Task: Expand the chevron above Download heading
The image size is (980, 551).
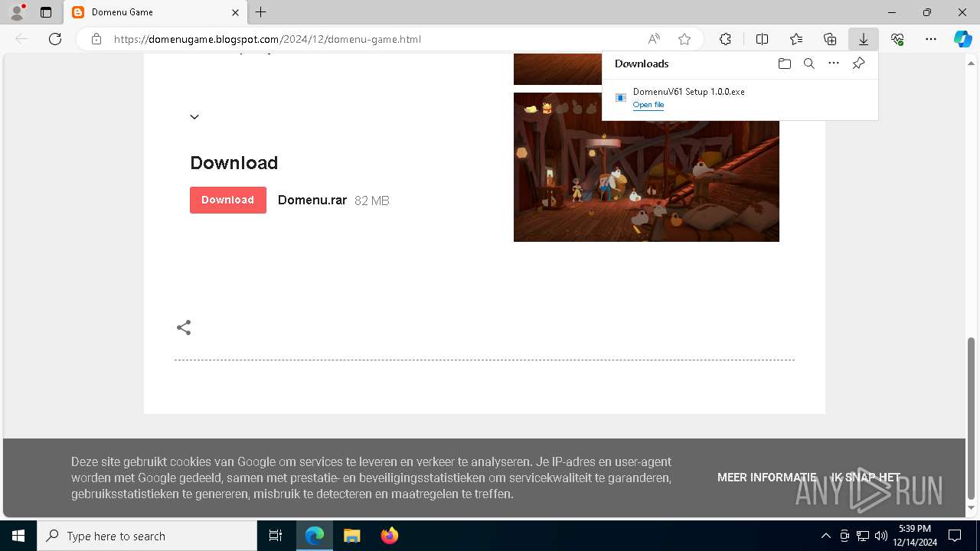Action: tap(194, 117)
